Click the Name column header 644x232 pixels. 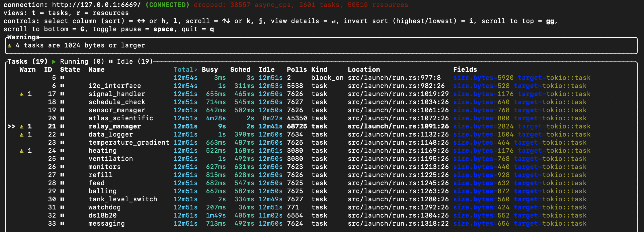click(96, 70)
